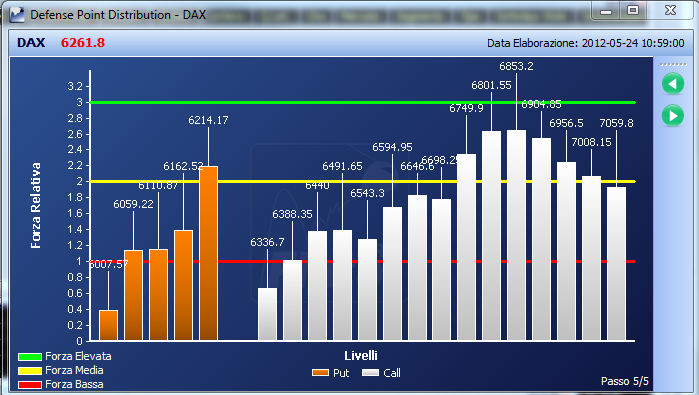The image size is (699, 395).
Task: Click the Passo 5/5 step indicator
Action: click(625, 381)
